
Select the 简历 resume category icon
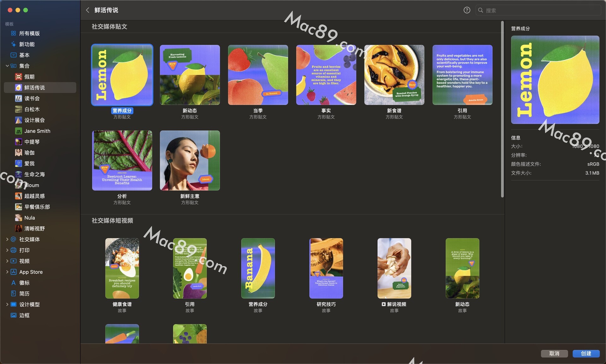tap(13, 294)
